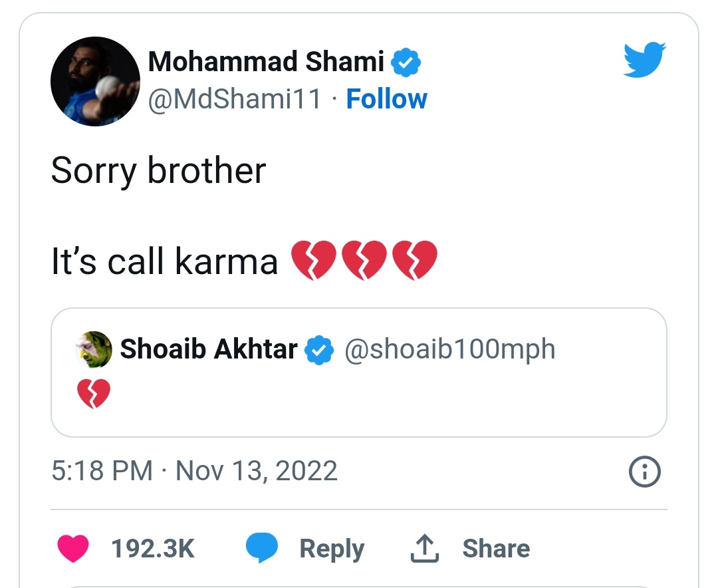The width and height of the screenshot is (718, 588).
Task: Click the "It's call karma" tweet text
Action: tap(164, 261)
